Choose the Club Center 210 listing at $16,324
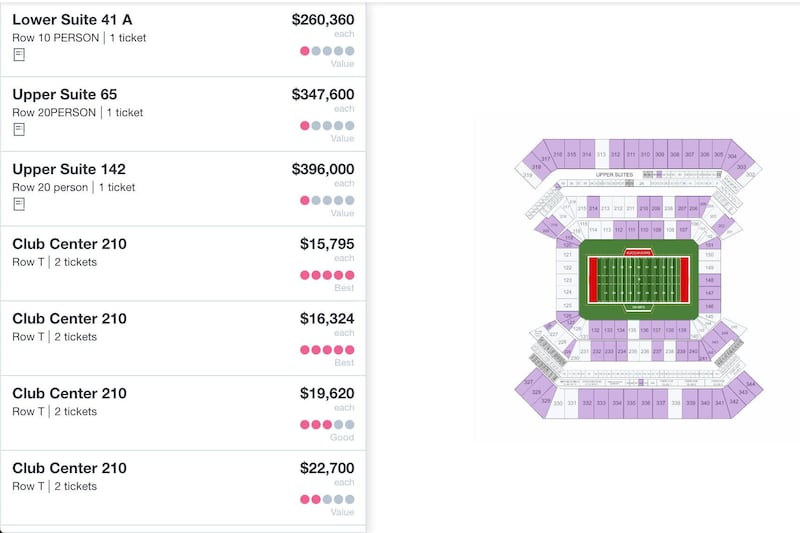This screenshot has height=533, width=800. pyautogui.click(x=183, y=338)
